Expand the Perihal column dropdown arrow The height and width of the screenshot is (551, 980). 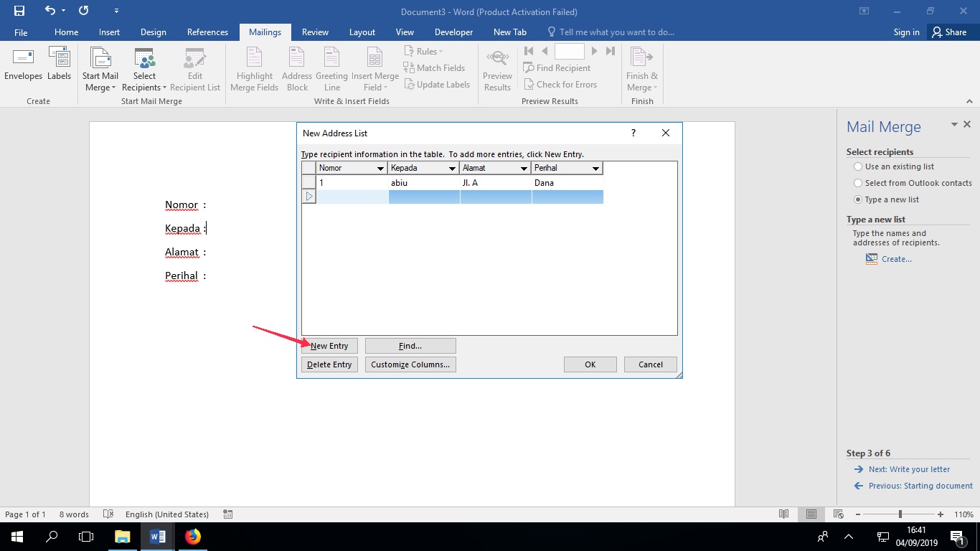595,169
